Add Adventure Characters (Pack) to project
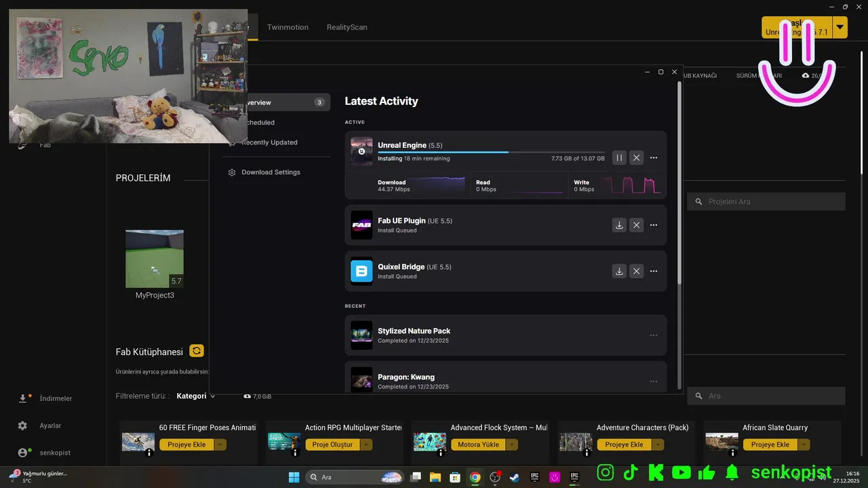 click(624, 445)
